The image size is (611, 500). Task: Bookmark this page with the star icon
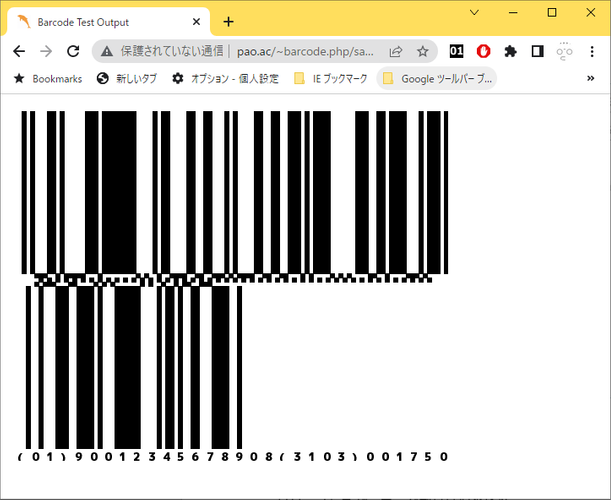pos(423,51)
